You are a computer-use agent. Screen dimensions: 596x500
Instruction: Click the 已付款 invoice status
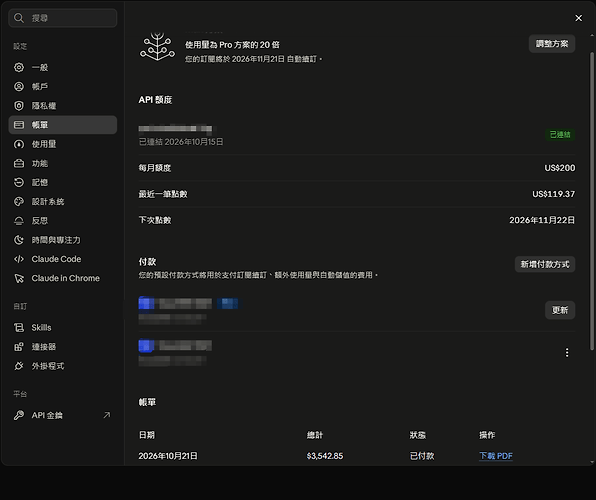(422, 456)
